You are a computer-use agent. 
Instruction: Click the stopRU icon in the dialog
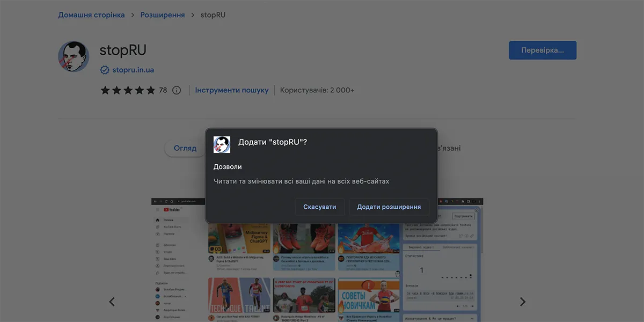222,144
